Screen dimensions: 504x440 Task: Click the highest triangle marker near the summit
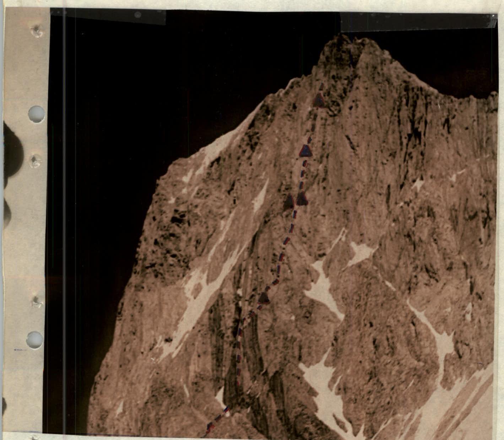319,101
